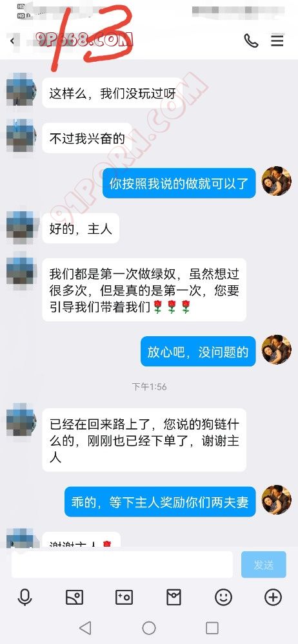298x644 pixels.
Task: Tap the red envelope icon
Action: point(174,597)
